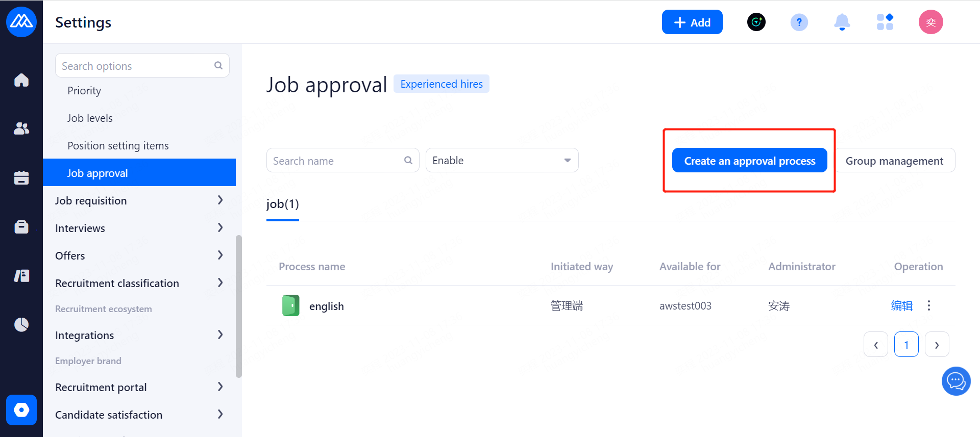Go to next page of results
Image resolution: width=980 pixels, height=437 pixels.
tap(937, 345)
